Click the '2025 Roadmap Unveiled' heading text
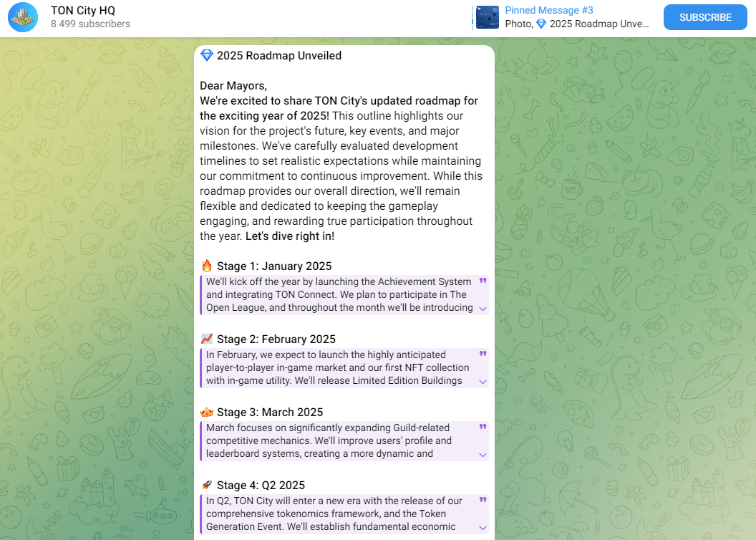Image resolution: width=756 pixels, height=540 pixels. click(279, 55)
